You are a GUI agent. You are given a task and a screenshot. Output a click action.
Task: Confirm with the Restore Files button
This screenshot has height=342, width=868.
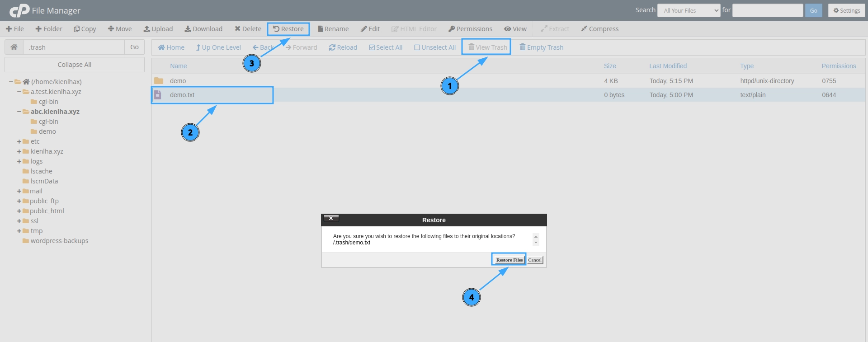pyautogui.click(x=509, y=260)
